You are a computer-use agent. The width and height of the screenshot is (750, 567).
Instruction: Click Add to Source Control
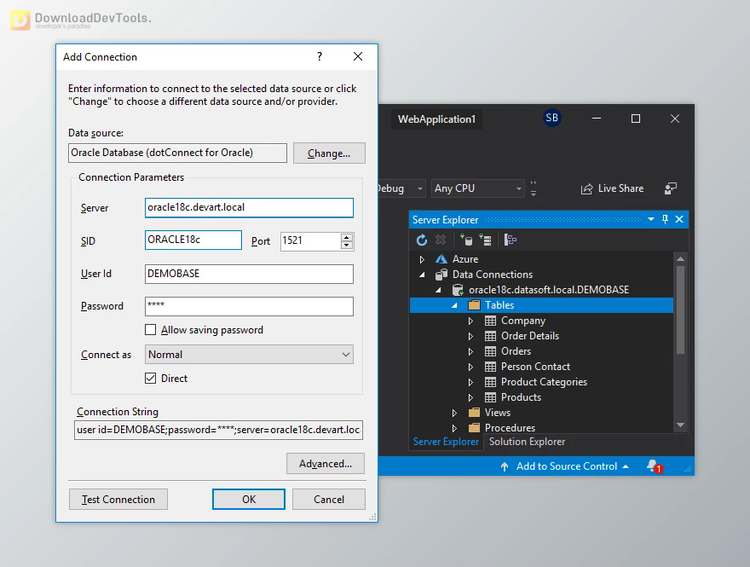point(564,467)
